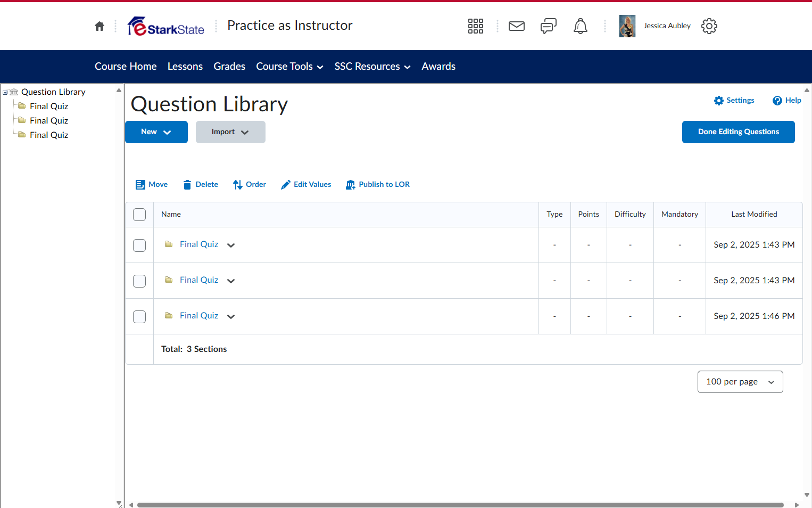Click the Stark State logo
Viewport: 812px width, 508px height.
[166, 26]
